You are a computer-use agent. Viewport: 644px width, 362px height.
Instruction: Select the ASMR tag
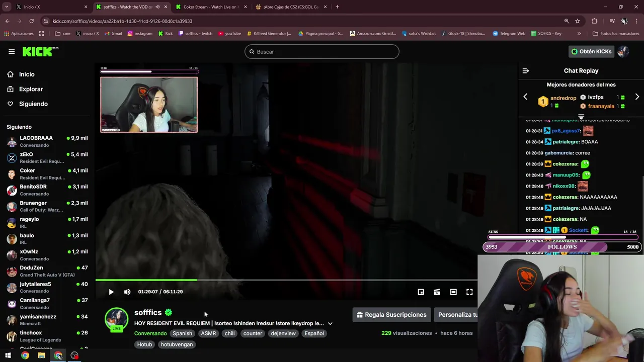pos(208,333)
